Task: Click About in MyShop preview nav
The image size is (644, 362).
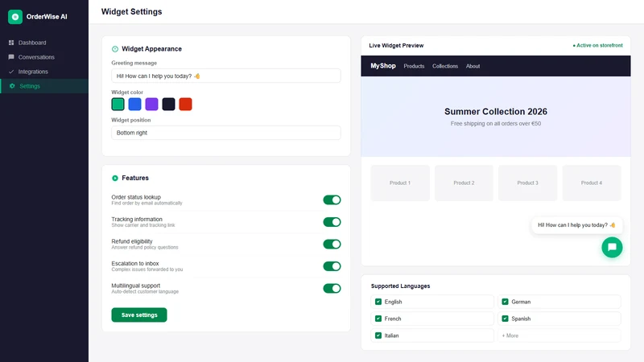Action: (473, 66)
